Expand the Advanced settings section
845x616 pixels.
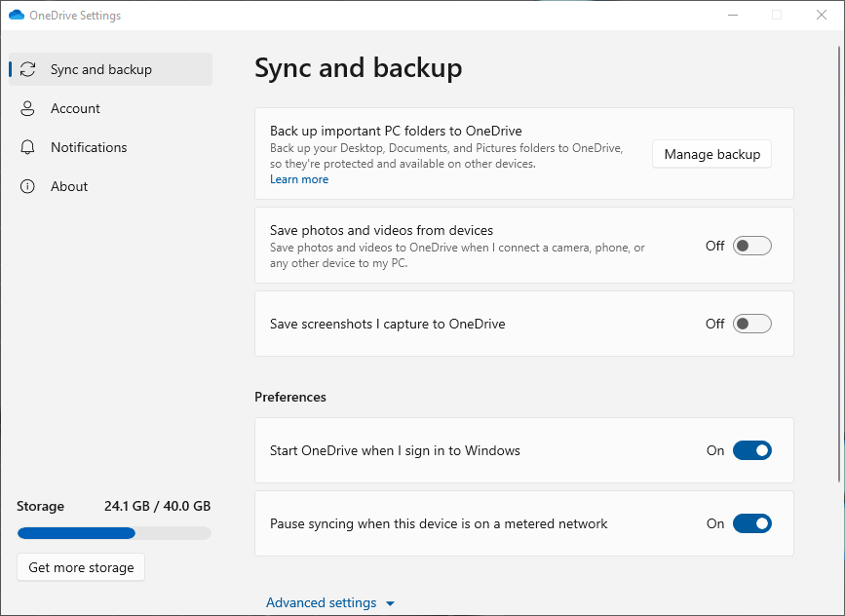[322, 603]
